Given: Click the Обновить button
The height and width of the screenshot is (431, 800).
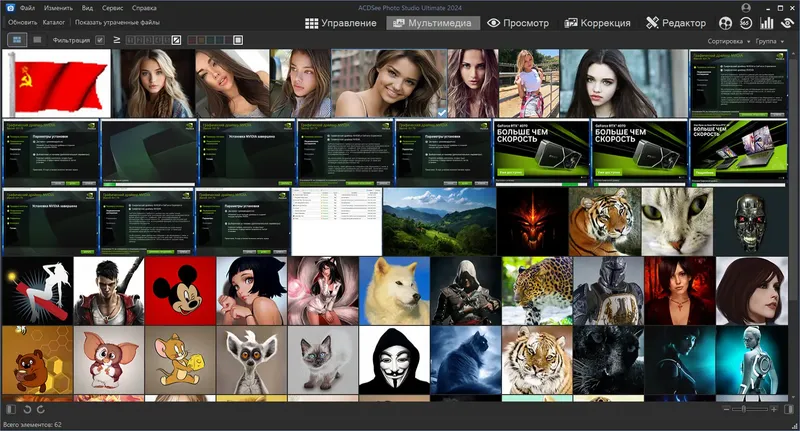Looking at the screenshot, I should [22, 22].
